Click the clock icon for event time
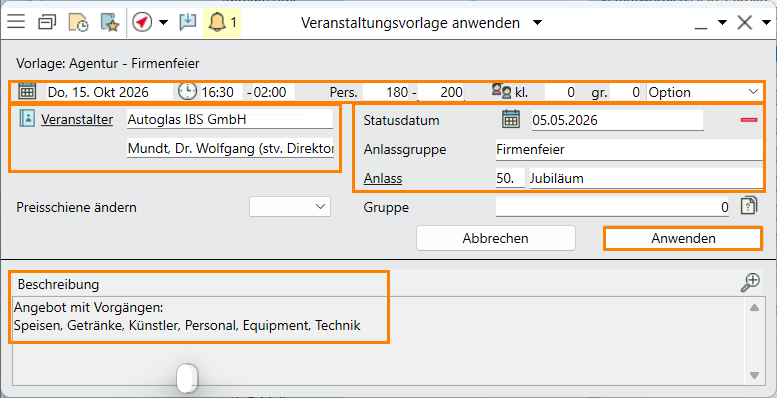The height and width of the screenshot is (398, 777). [x=188, y=92]
